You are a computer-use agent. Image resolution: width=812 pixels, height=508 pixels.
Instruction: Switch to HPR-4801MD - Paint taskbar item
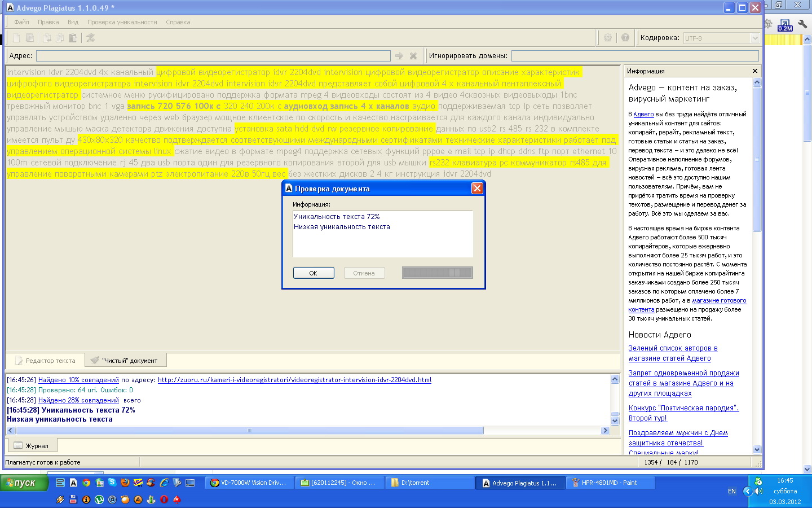pos(610,483)
